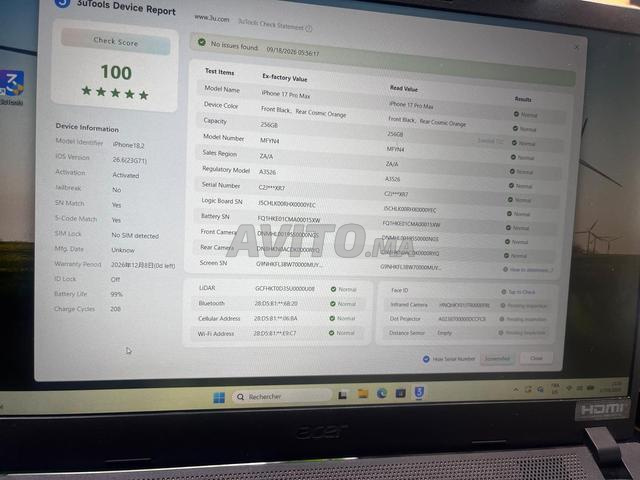
Task: Click the Ex-factory Value column header
Action: pyautogui.click(x=284, y=77)
